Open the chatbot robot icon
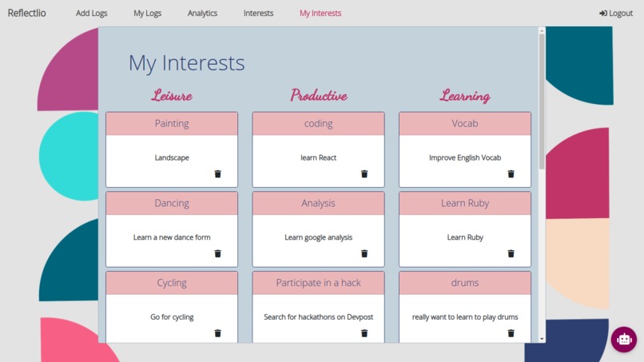This screenshot has width=644, height=362. (624, 340)
